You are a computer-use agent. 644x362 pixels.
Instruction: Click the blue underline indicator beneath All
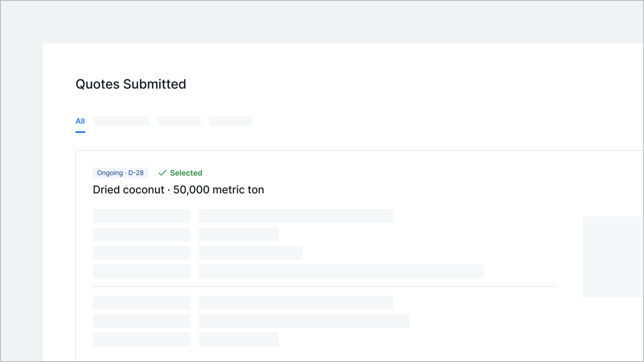80,132
